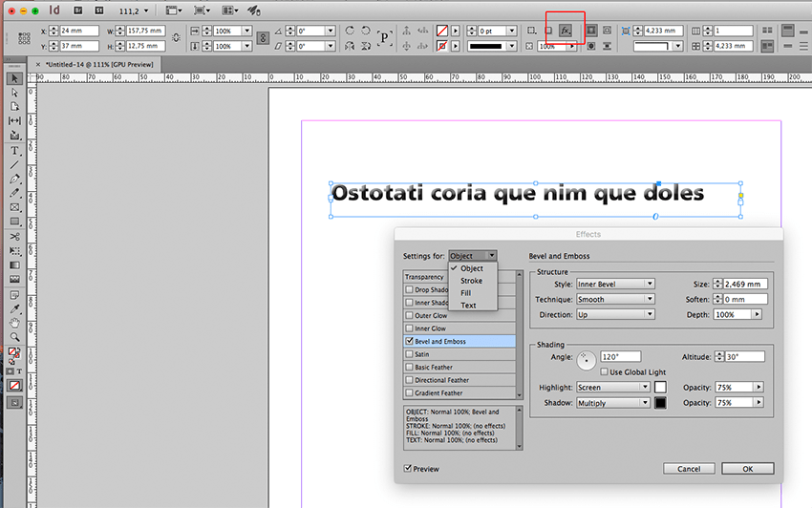This screenshot has height=508, width=812.
Task: Select the Free Transform tool
Action: (14, 251)
